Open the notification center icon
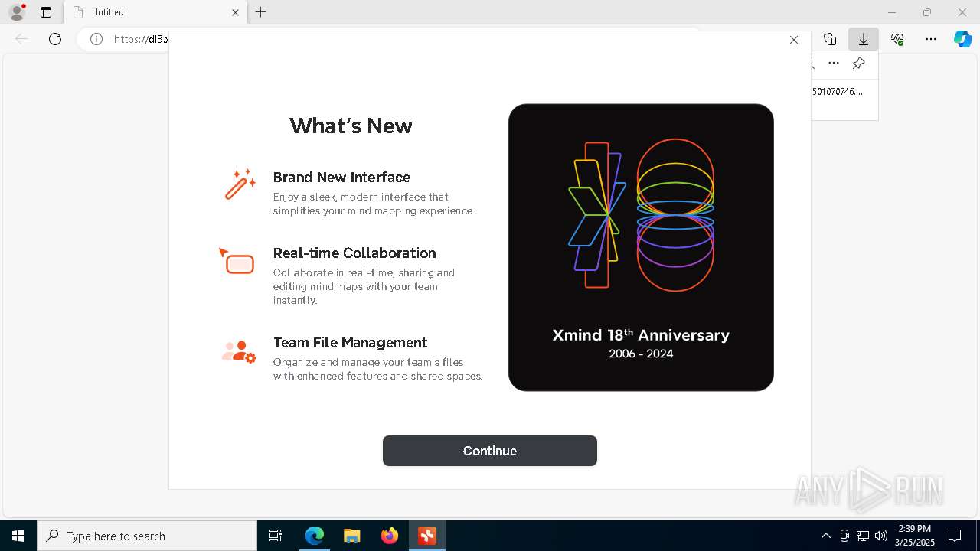This screenshot has height=551, width=980. (955, 536)
